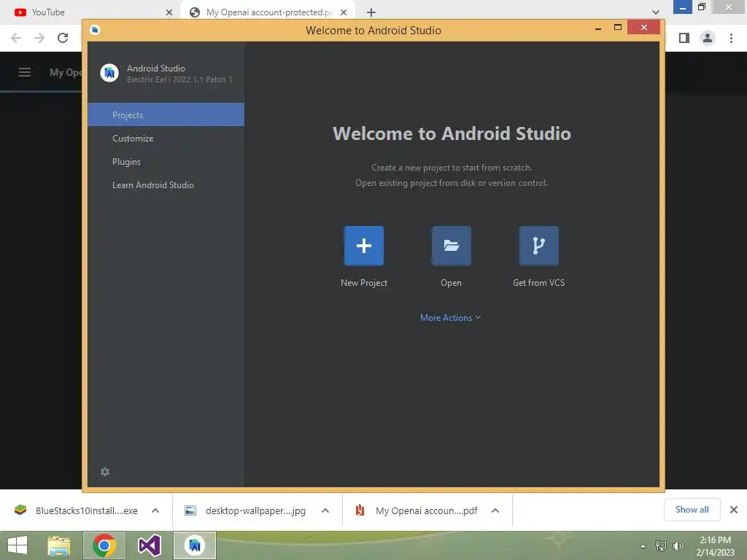Start a New Project with plus icon
This screenshot has height=560, width=747.
click(363, 246)
